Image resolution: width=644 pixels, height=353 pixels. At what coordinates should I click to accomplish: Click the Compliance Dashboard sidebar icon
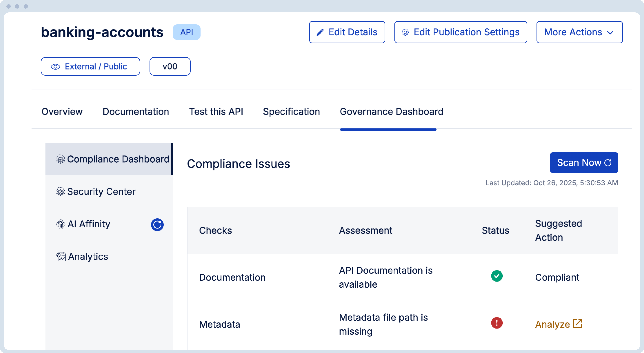pos(60,159)
